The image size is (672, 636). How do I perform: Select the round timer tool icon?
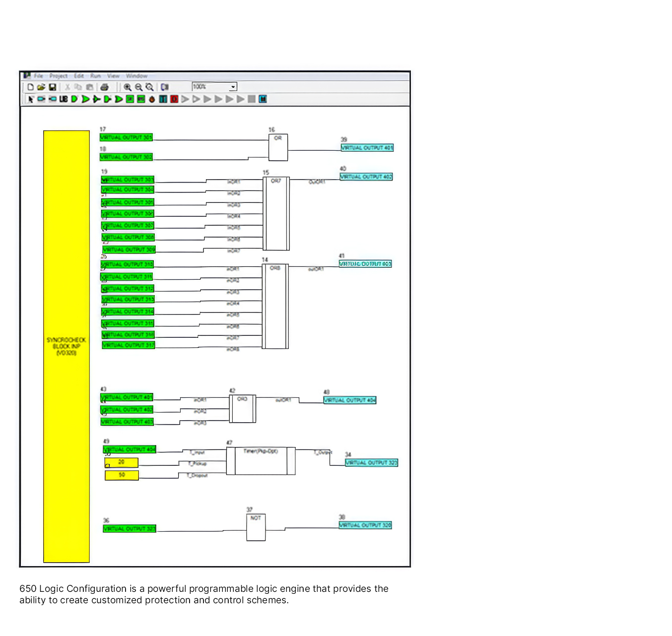pyautogui.click(x=152, y=99)
